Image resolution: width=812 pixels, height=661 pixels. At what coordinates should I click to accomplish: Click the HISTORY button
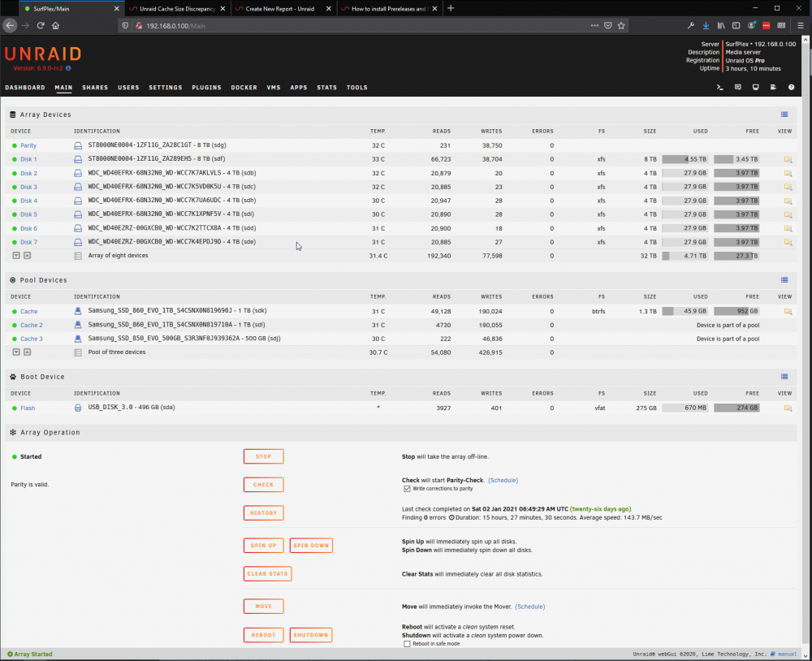(x=264, y=513)
